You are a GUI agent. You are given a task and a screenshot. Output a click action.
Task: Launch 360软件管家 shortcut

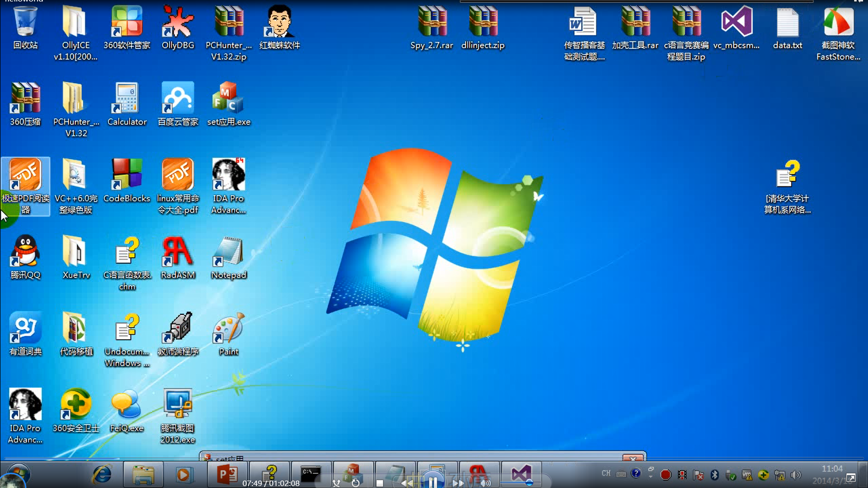click(127, 28)
